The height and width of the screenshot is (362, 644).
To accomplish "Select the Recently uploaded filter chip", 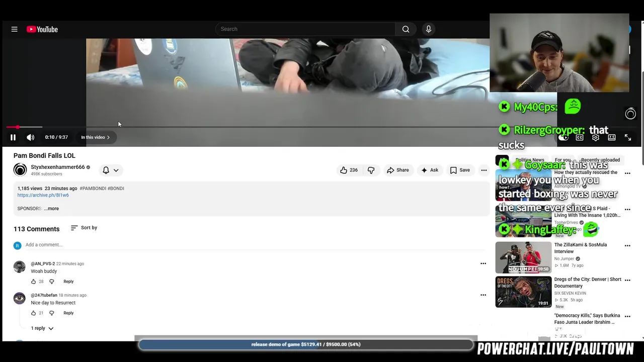I will (x=600, y=160).
